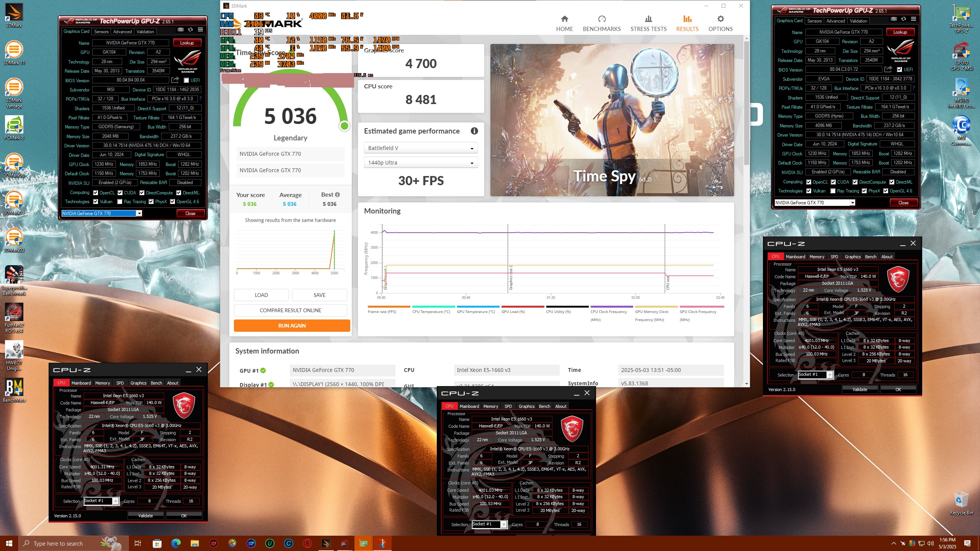Screen dimensions: 980x551
Task: Switch to Advanced tab in right EVGA GPU-Z
Action: coord(835,21)
